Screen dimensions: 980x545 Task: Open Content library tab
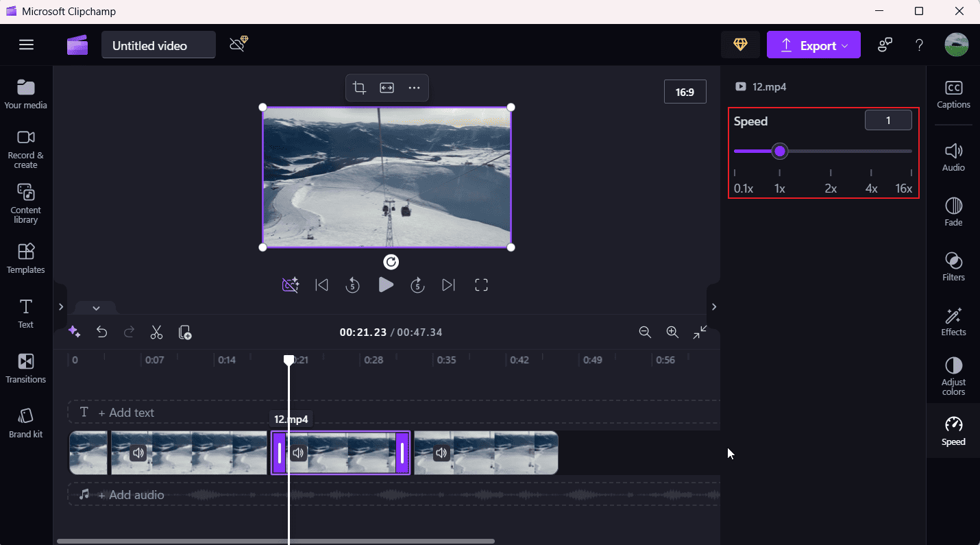(26, 204)
